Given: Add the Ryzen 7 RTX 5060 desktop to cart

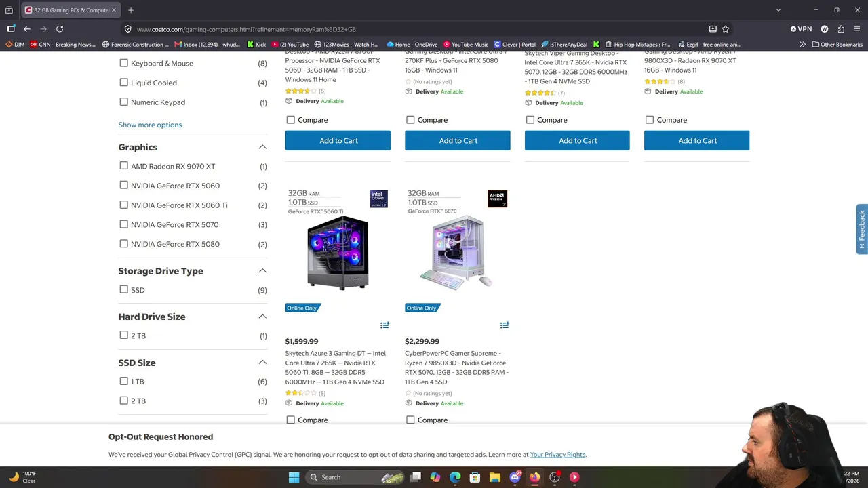Looking at the screenshot, I should tap(338, 140).
